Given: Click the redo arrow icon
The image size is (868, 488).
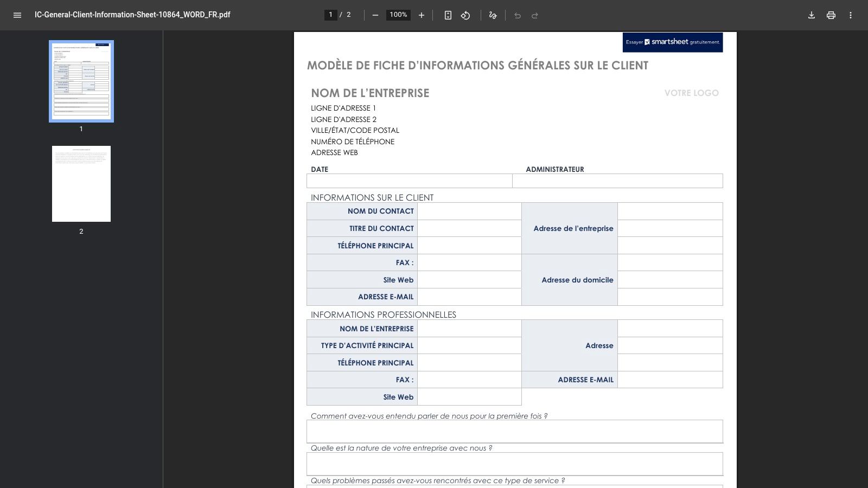Looking at the screenshot, I should pos(535,15).
